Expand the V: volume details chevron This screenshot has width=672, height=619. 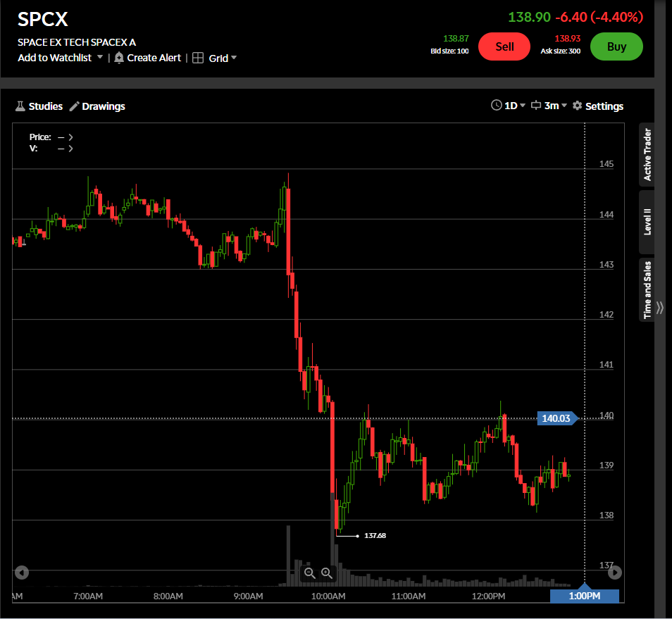(x=70, y=149)
